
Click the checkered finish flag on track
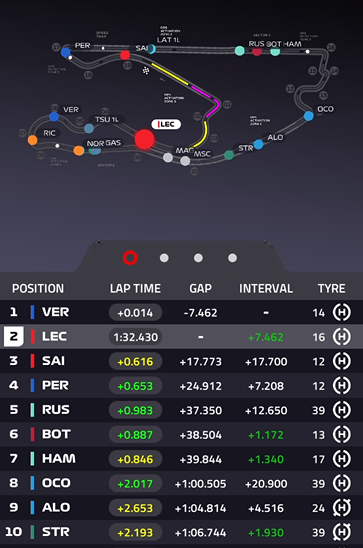pyautogui.click(x=146, y=71)
